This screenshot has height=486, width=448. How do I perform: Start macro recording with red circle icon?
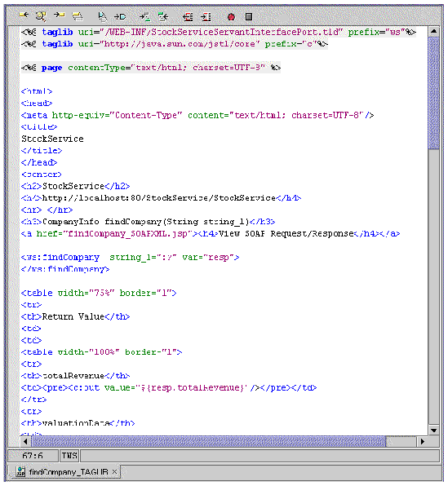coord(231,17)
